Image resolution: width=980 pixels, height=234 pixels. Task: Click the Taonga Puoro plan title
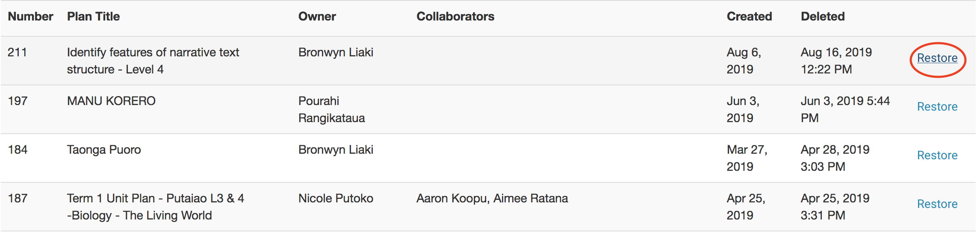click(x=104, y=149)
